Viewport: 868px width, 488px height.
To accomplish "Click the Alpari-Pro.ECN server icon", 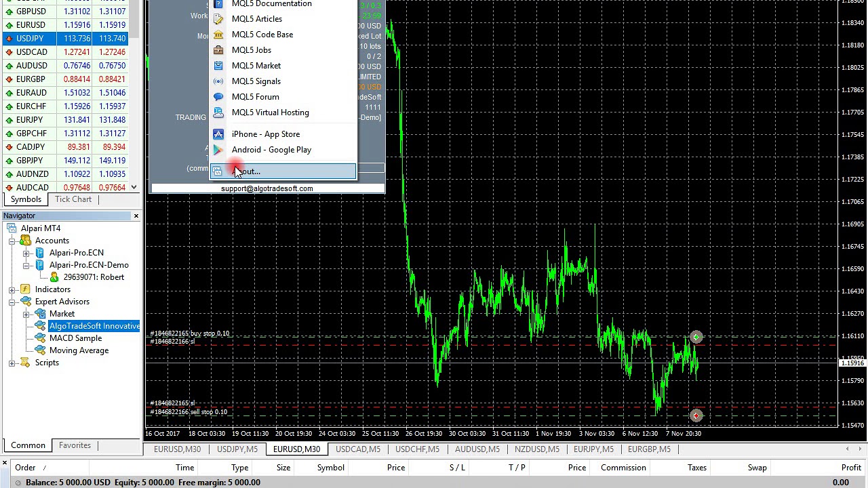I will (x=40, y=253).
